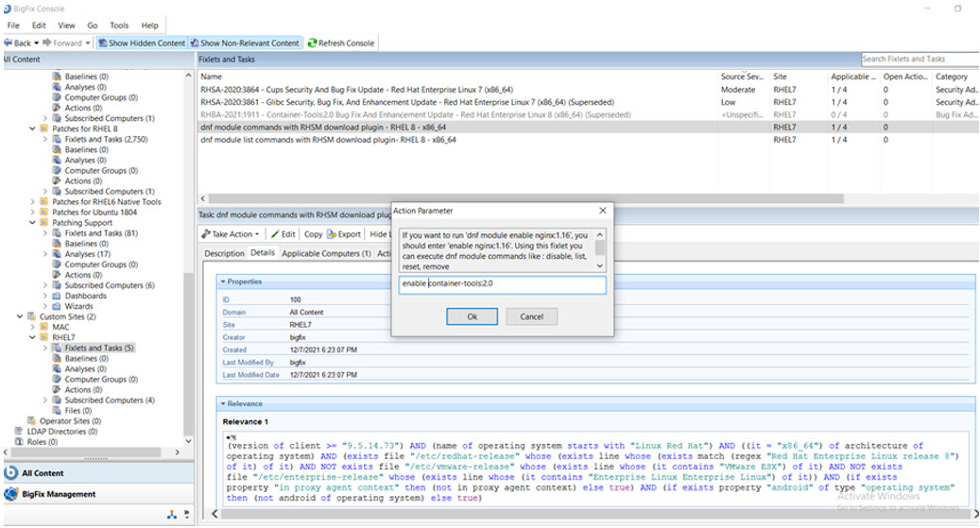980x528 pixels.
Task: Click the Take Action hammer icon
Action: tap(206, 234)
